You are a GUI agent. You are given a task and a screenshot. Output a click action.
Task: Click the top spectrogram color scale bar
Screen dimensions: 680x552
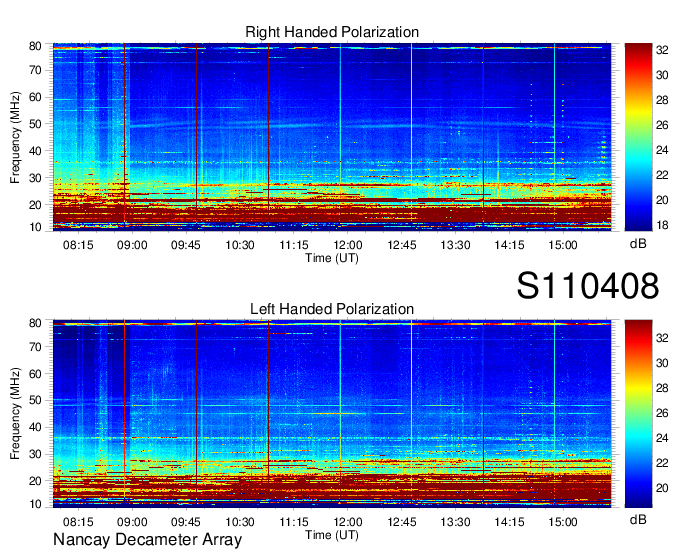tap(638, 137)
